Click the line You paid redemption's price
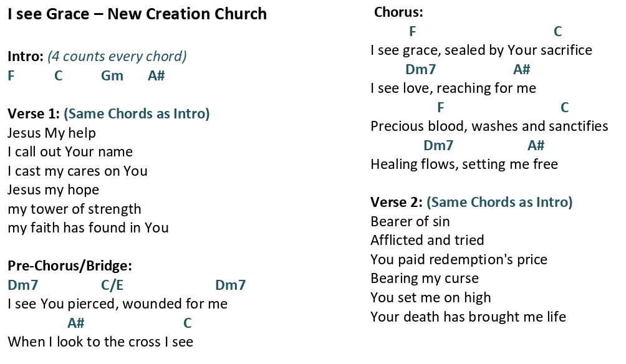Screen dimensions: 626x364 point(459,259)
